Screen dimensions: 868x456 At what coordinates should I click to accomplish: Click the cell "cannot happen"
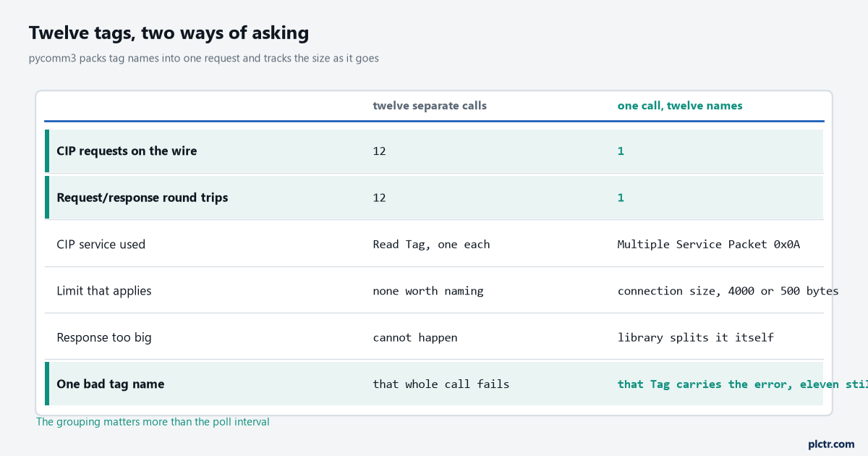[415, 337]
